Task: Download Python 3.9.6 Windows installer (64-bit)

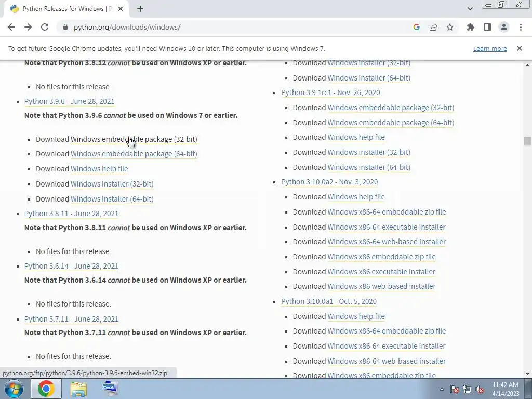Action: [112, 199]
